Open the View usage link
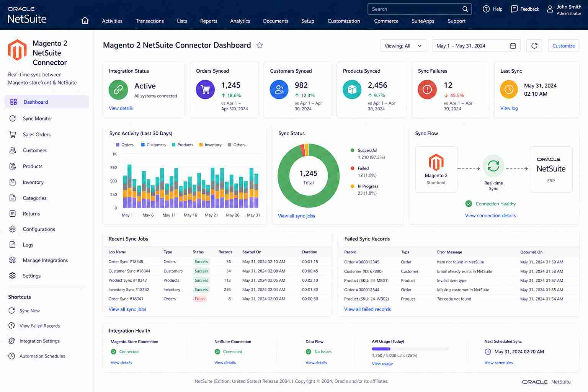This screenshot has width=588, height=392. click(382, 364)
